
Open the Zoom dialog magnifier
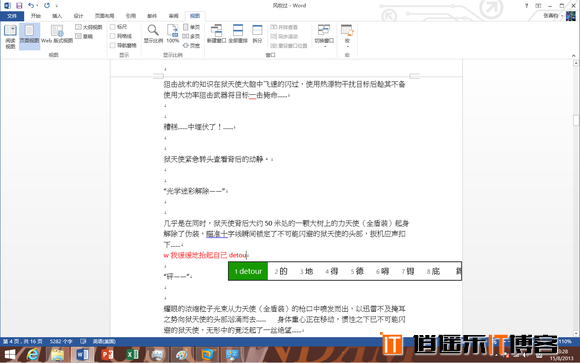click(153, 34)
